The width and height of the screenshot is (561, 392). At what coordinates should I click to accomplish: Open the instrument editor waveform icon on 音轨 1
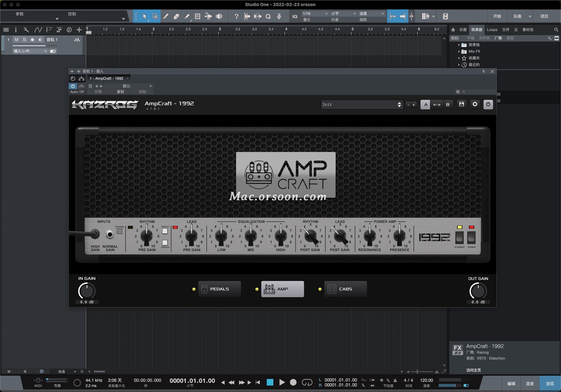[x=77, y=40]
